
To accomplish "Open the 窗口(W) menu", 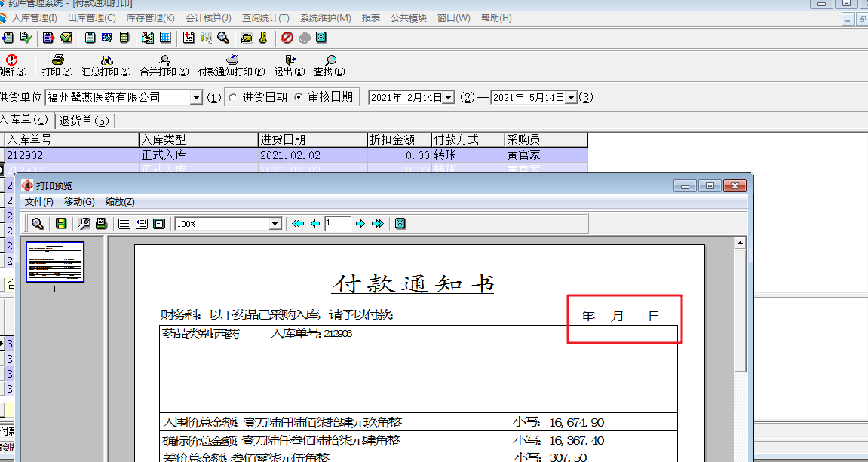I will pyautogui.click(x=454, y=17).
